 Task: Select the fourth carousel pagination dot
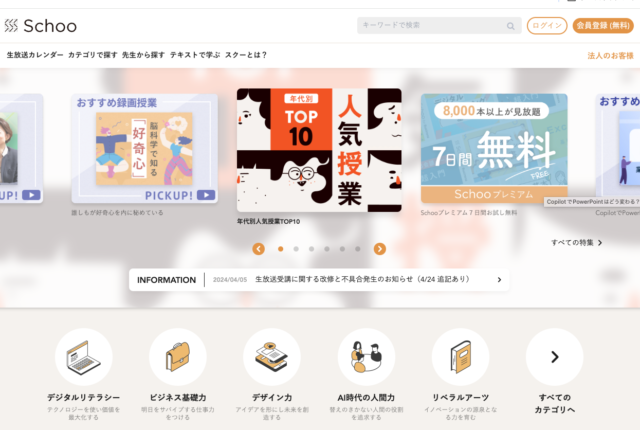coord(327,249)
